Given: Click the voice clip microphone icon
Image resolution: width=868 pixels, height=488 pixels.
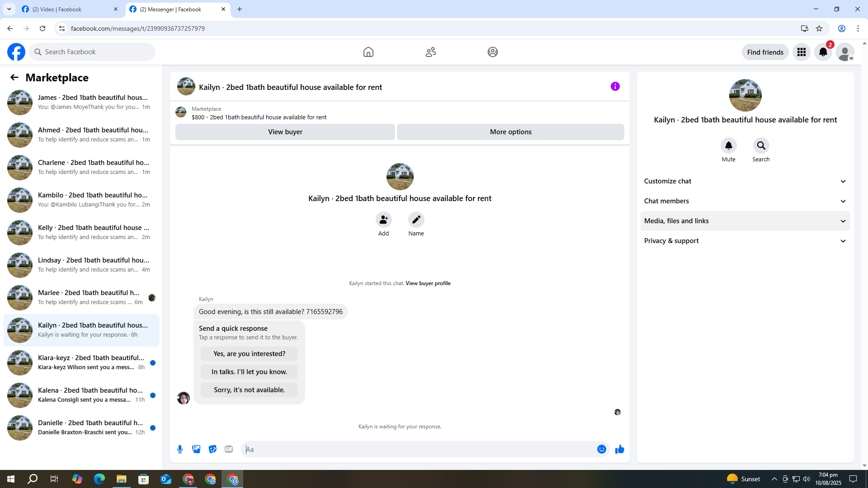Looking at the screenshot, I should [180, 449].
